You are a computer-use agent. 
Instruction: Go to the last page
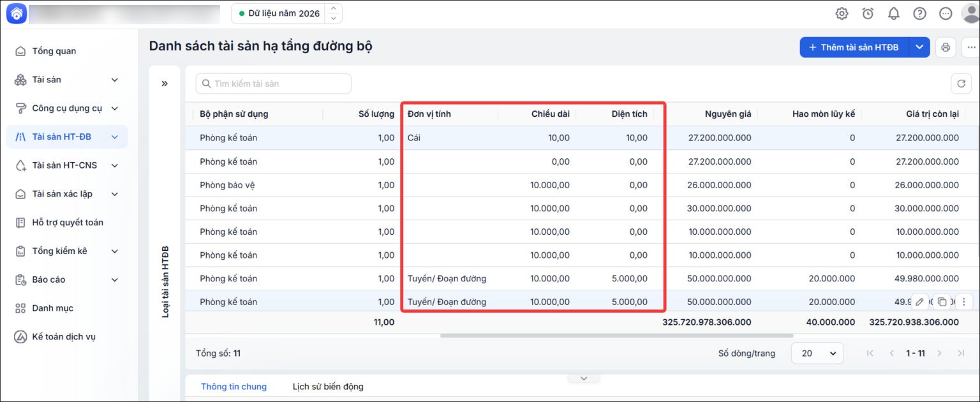coord(961,353)
